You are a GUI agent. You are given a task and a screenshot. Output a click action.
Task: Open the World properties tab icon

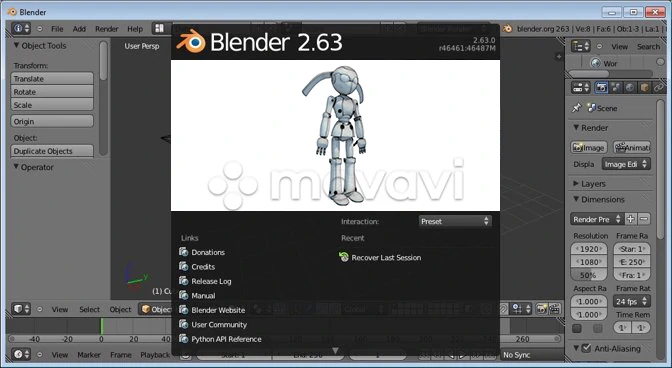(x=630, y=87)
